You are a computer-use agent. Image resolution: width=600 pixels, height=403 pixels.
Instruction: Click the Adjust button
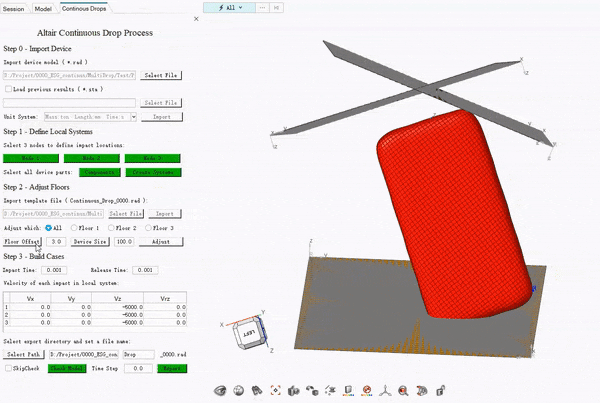click(x=161, y=241)
